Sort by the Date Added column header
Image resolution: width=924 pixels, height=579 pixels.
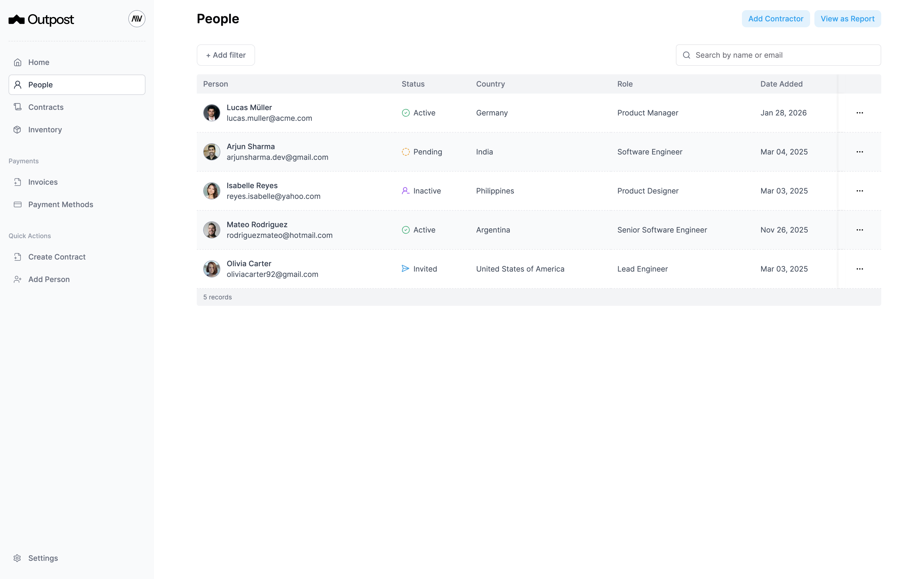781,84
